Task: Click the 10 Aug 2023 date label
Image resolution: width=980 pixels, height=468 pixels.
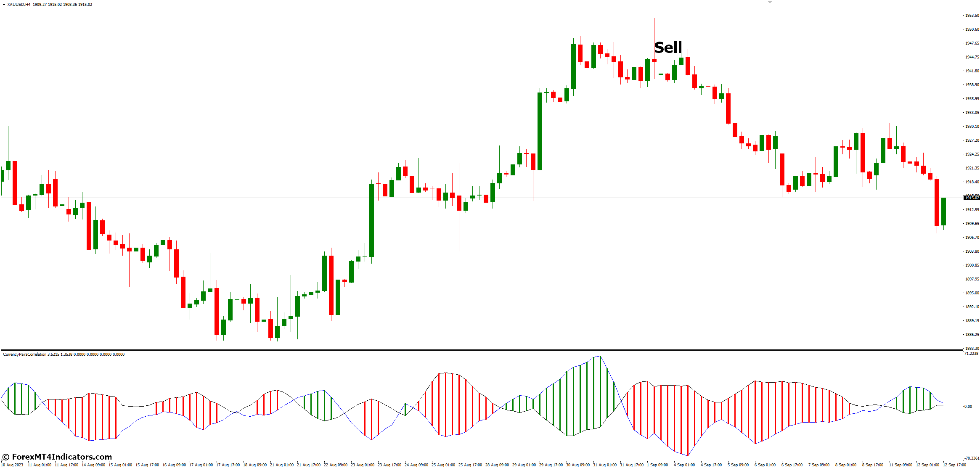Action: [x=13, y=465]
